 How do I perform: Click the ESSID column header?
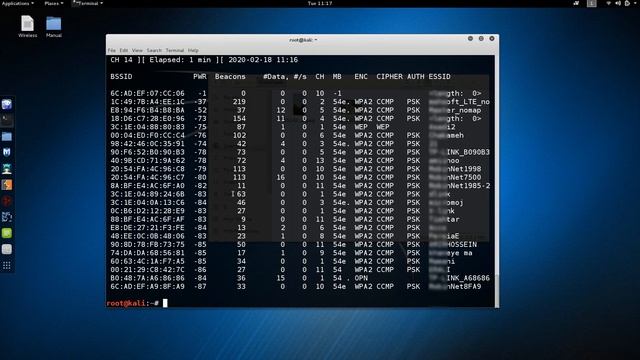[440, 76]
